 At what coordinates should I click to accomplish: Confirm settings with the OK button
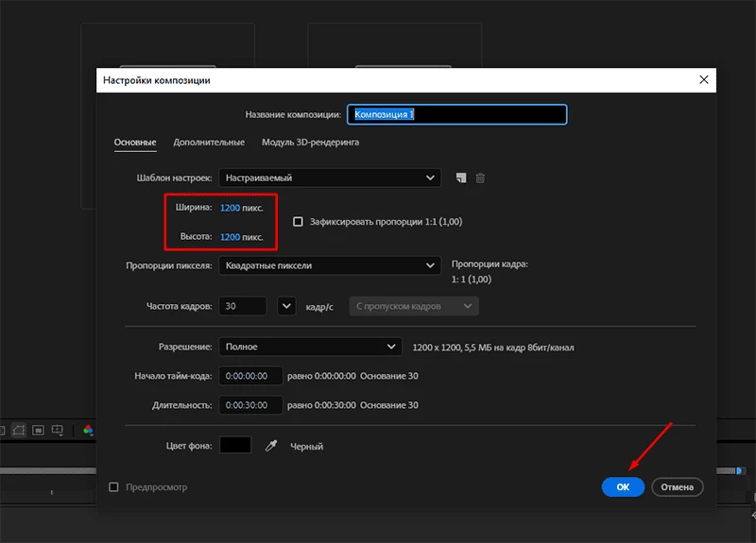coord(623,487)
